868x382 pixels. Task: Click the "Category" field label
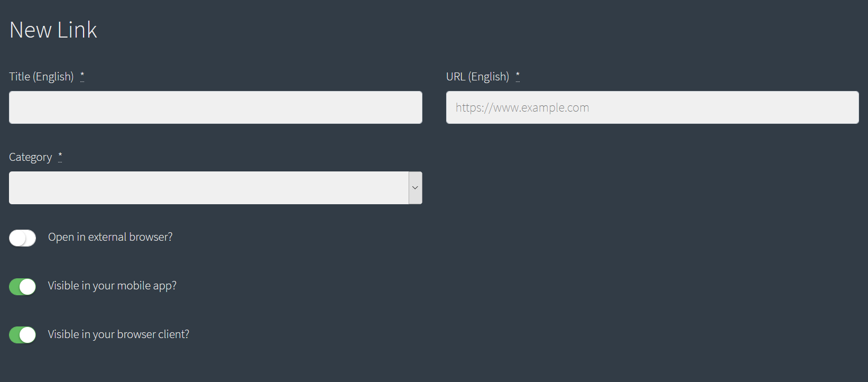pos(31,157)
